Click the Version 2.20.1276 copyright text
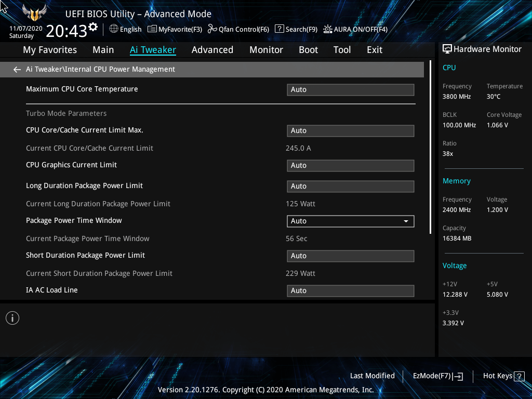The width and height of the screenshot is (532, 399). pyautogui.click(x=265, y=390)
